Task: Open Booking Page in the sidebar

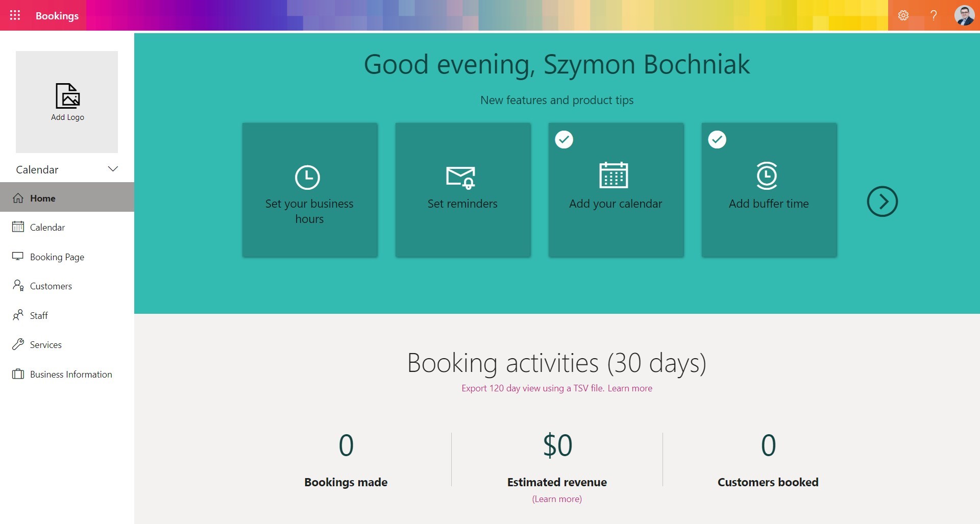Action: tap(67, 257)
